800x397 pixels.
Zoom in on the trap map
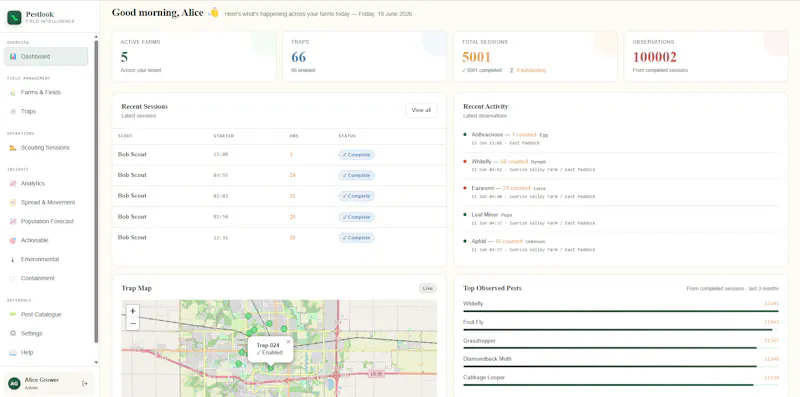click(133, 311)
